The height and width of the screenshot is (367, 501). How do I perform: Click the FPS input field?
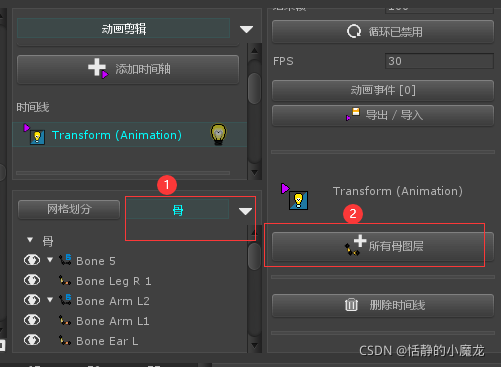click(439, 61)
